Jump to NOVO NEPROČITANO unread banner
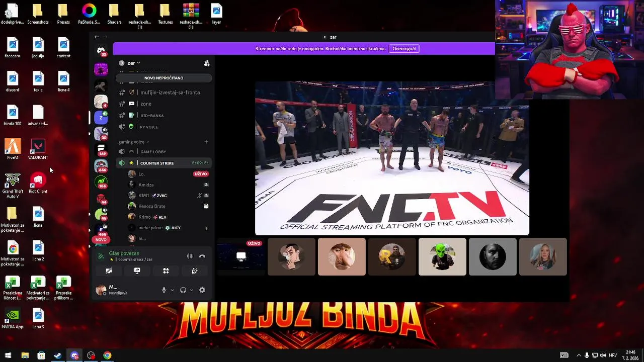 [x=164, y=78]
